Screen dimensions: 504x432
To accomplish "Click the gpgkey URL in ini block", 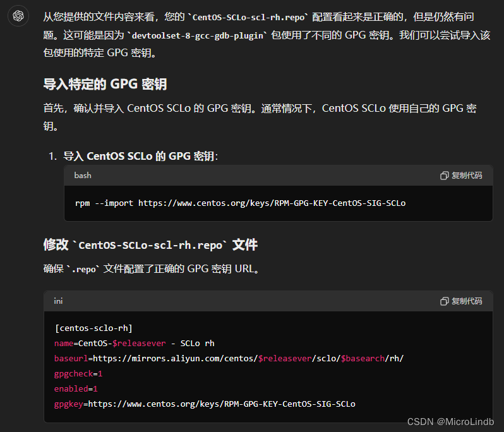I will (222, 404).
